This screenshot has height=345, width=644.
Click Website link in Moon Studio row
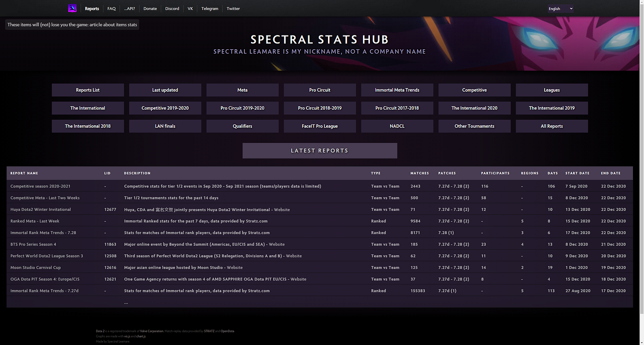[x=235, y=267]
